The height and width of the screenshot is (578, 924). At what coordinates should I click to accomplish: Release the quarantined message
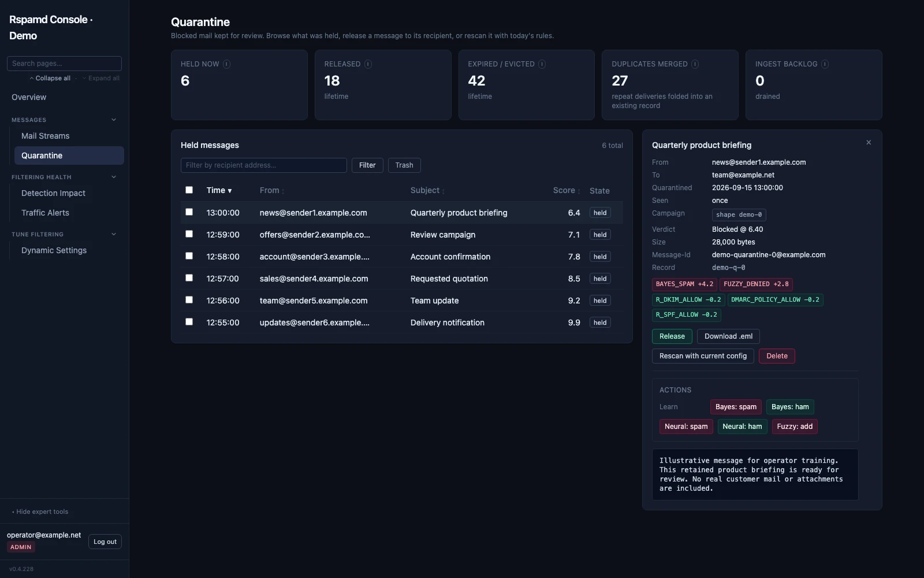672,336
